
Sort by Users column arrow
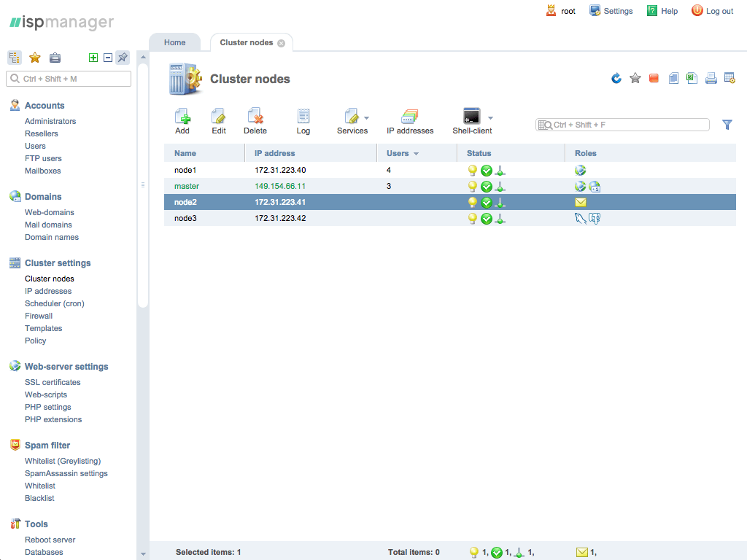(416, 154)
